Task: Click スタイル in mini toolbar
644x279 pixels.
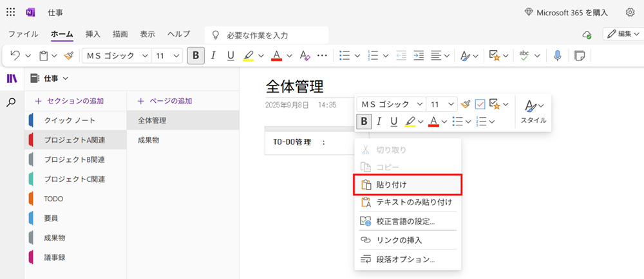Action: pos(533,112)
